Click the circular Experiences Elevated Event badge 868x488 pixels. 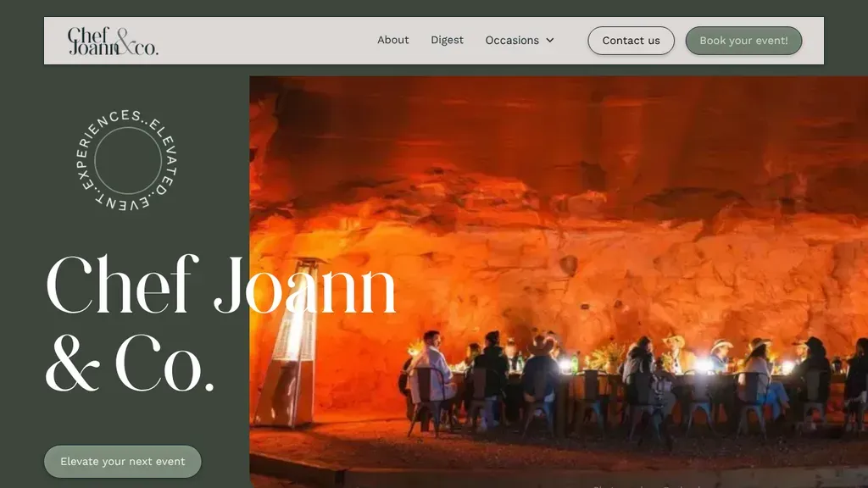pyautogui.click(x=128, y=160)
